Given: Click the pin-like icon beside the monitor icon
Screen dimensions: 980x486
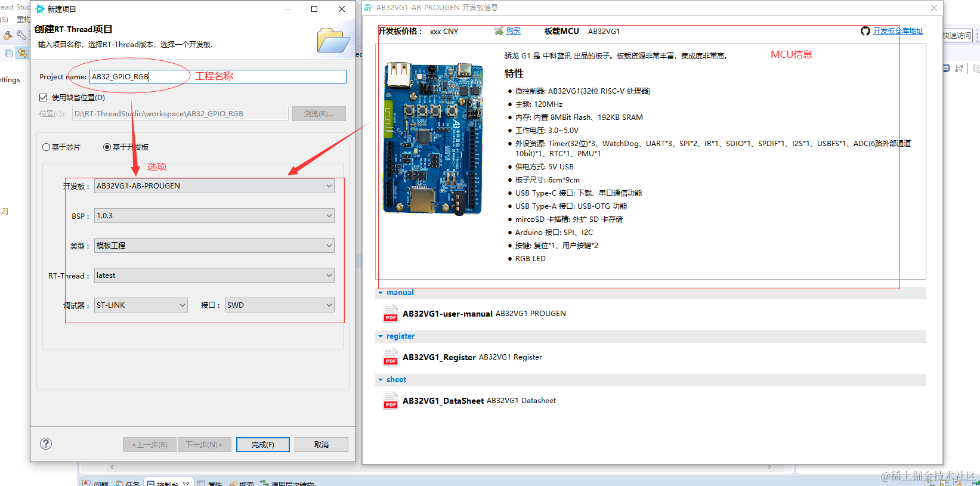Looking at the screenshot, I should [x=959, y=69].
